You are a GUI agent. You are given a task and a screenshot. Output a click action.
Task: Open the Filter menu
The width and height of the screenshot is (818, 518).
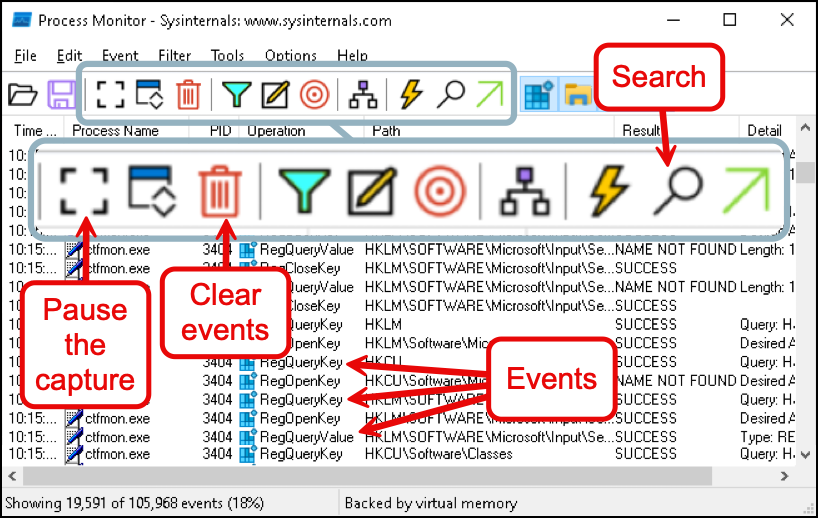[175, 55]
